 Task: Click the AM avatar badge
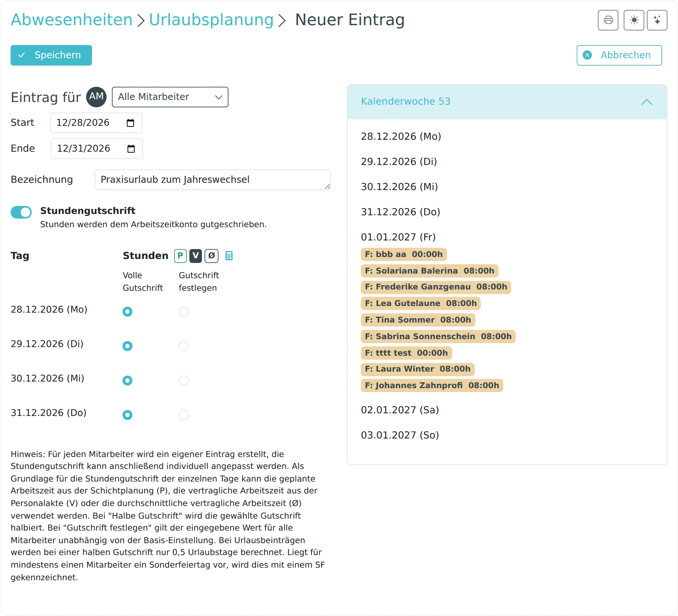point(96,97)
